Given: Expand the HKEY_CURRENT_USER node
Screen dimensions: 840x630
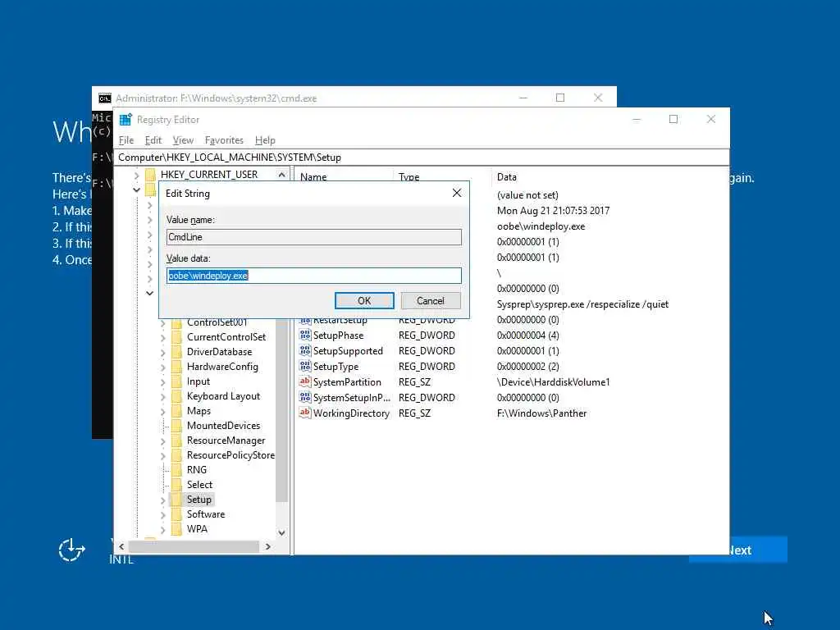Looking at the screenshot, I should tap(136, 175).
